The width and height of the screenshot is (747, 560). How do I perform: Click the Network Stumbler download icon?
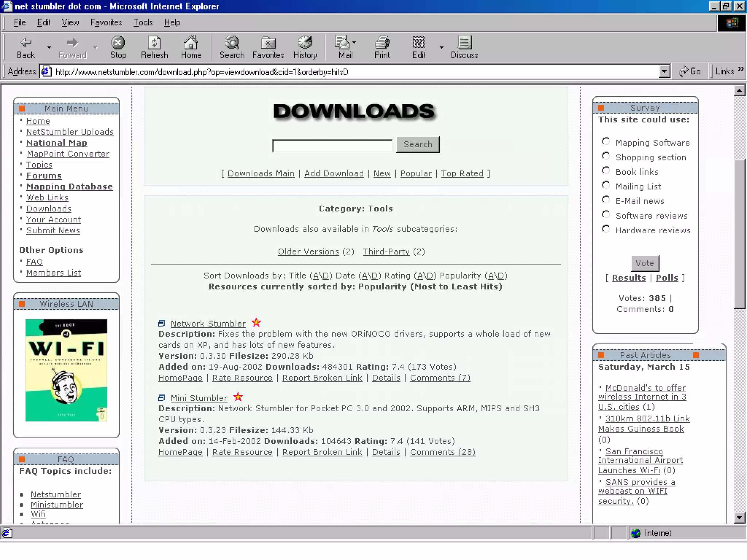click(162, 323)
